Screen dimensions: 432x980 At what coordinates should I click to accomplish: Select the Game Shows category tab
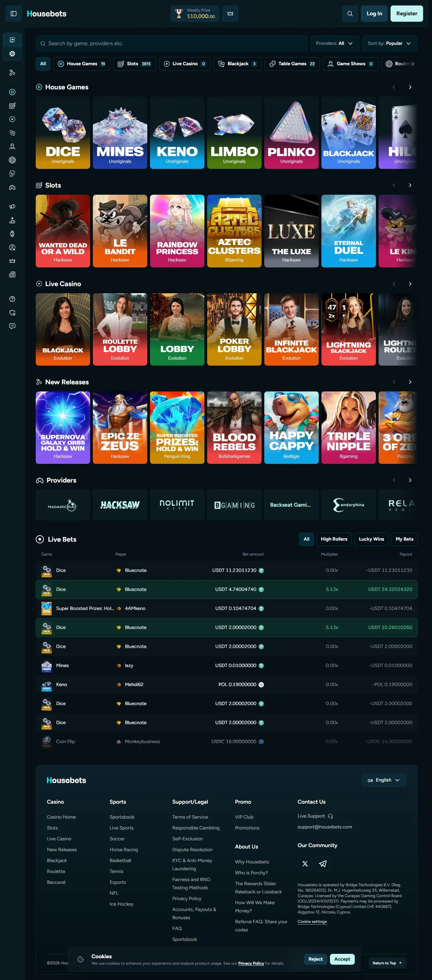pyautogui.click(x=350, y=64)
